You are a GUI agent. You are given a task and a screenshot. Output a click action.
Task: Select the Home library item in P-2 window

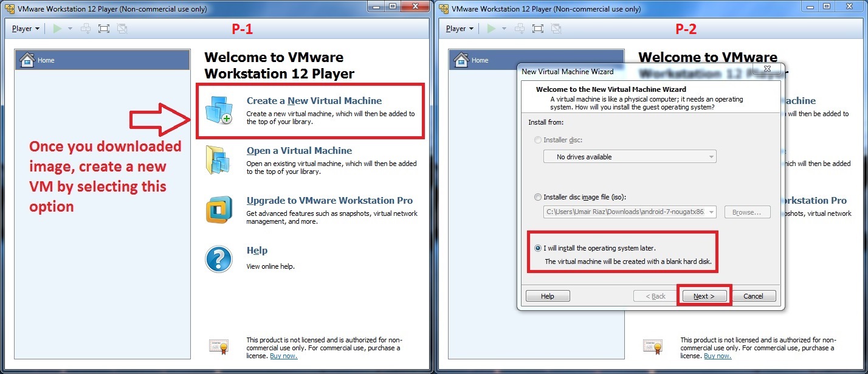[x=483, y=60]
